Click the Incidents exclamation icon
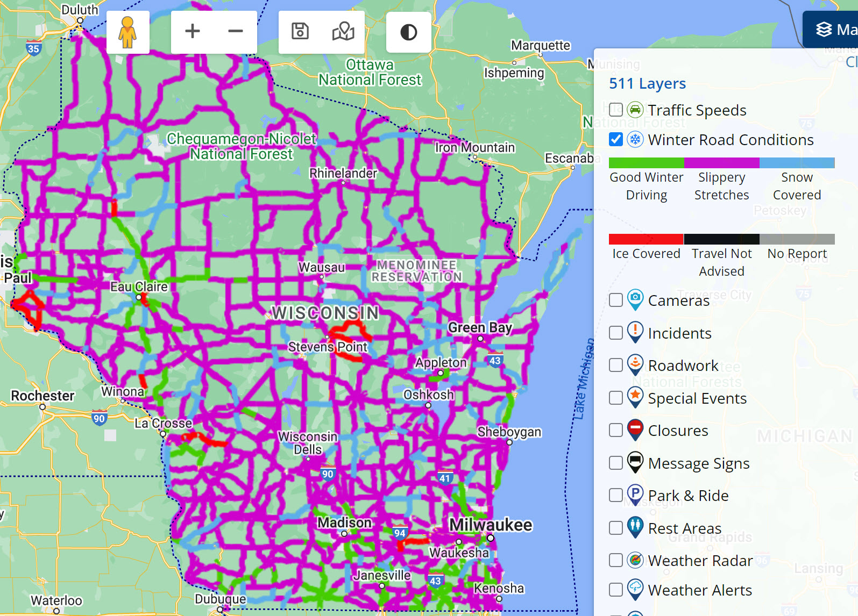 coord(635,332)
